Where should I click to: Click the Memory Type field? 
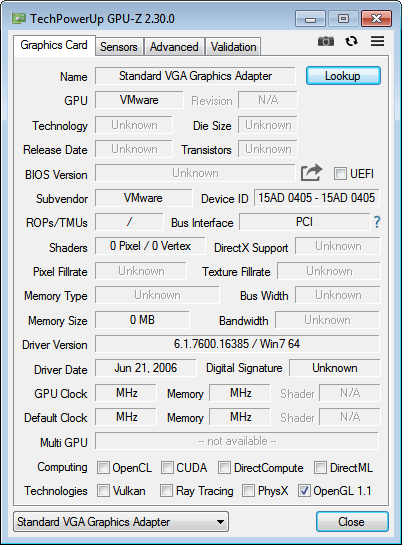click(157, 295)
